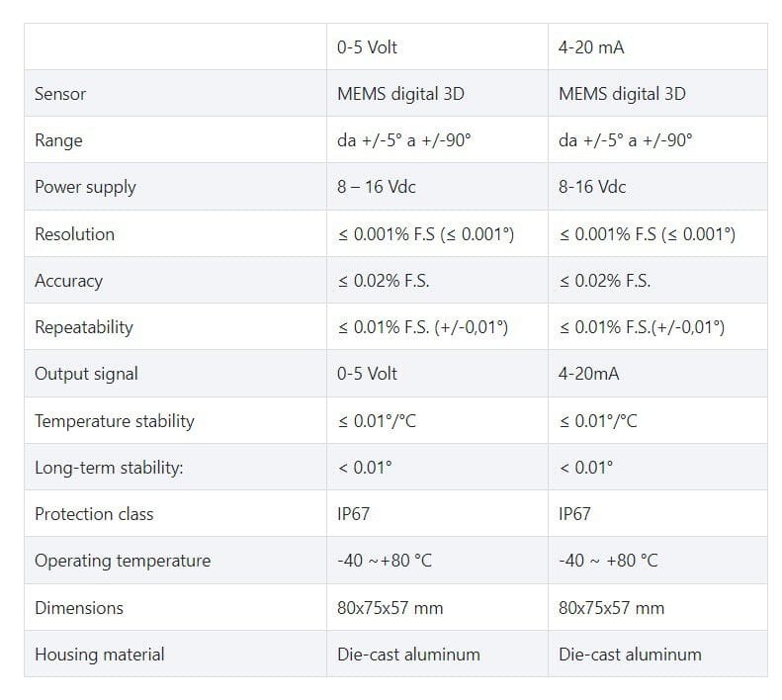Click the "Range" row label

click(58, 140)
